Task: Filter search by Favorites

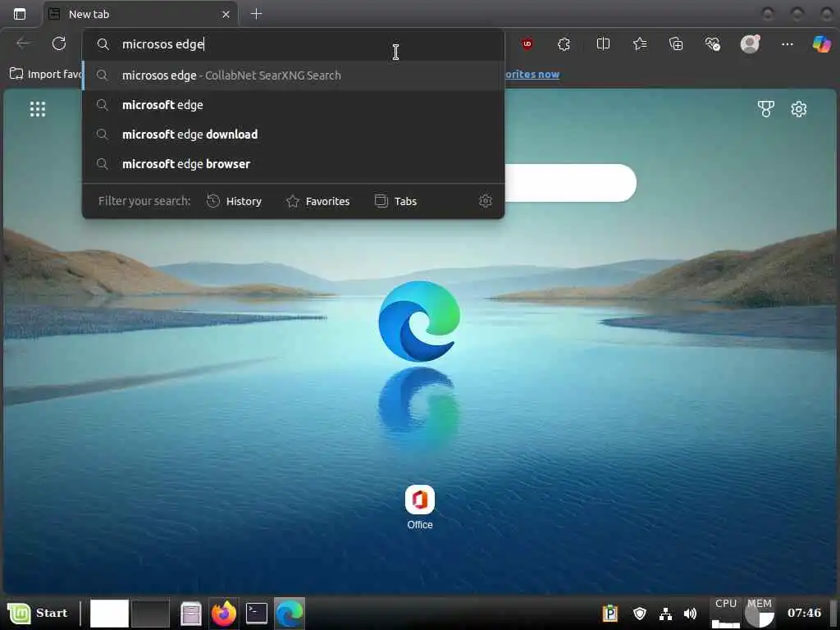Action: click(317, 201)
